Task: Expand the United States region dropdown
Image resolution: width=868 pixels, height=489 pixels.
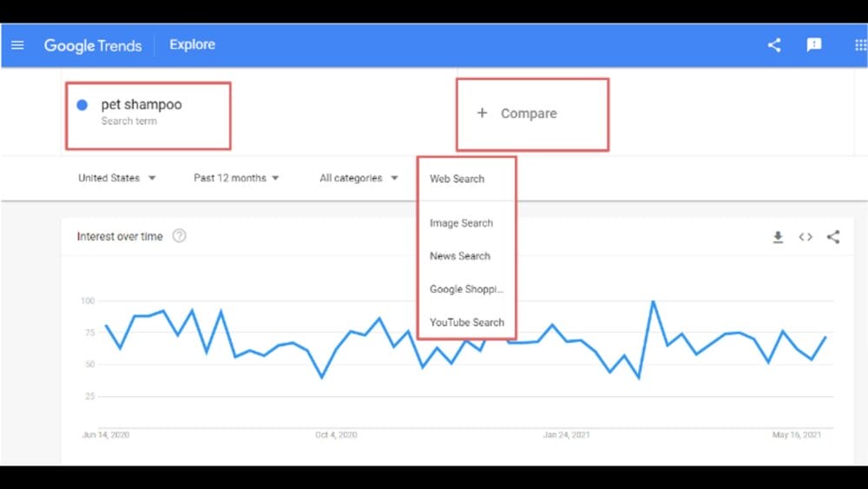Action: click(117, 178)
